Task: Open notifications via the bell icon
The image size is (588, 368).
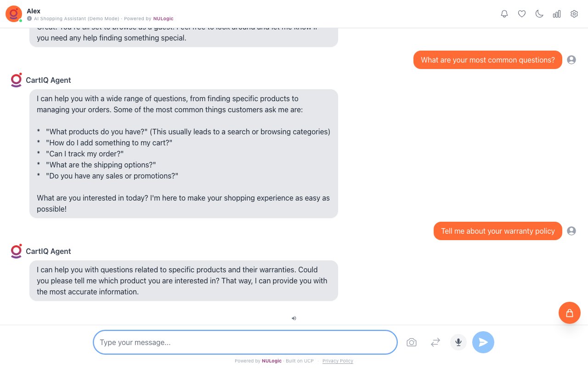Action: [504, 14]
